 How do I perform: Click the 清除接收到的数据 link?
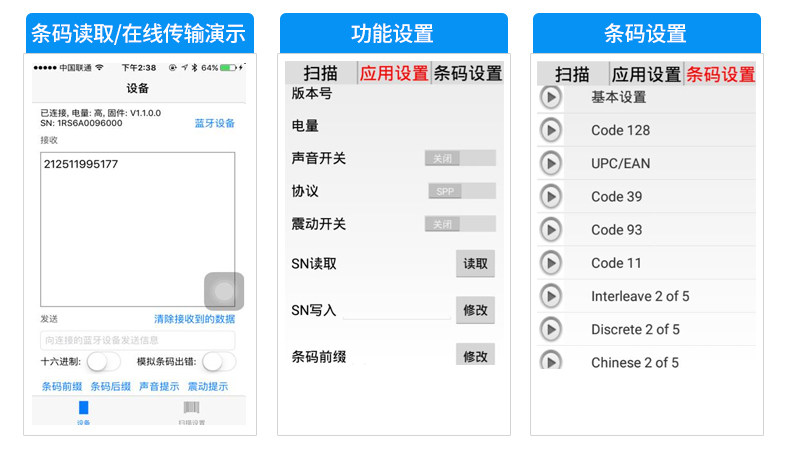click(x=194, y=319)
